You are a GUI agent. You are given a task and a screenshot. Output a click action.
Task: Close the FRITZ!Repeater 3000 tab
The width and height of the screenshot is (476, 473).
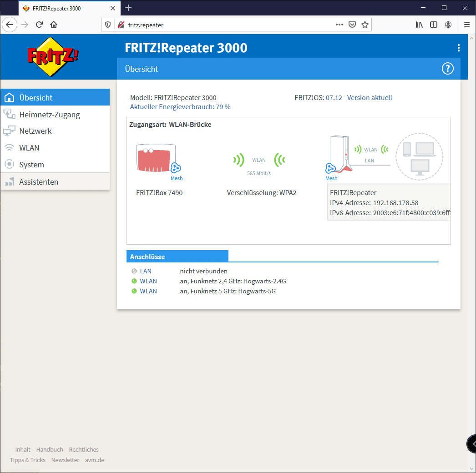coord(112,8)
